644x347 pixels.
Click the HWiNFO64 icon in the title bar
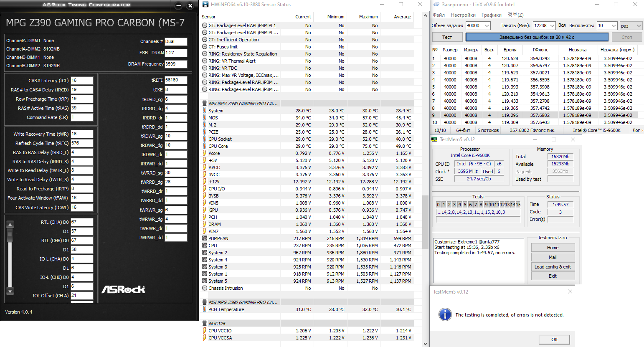(x=205, y=5)
